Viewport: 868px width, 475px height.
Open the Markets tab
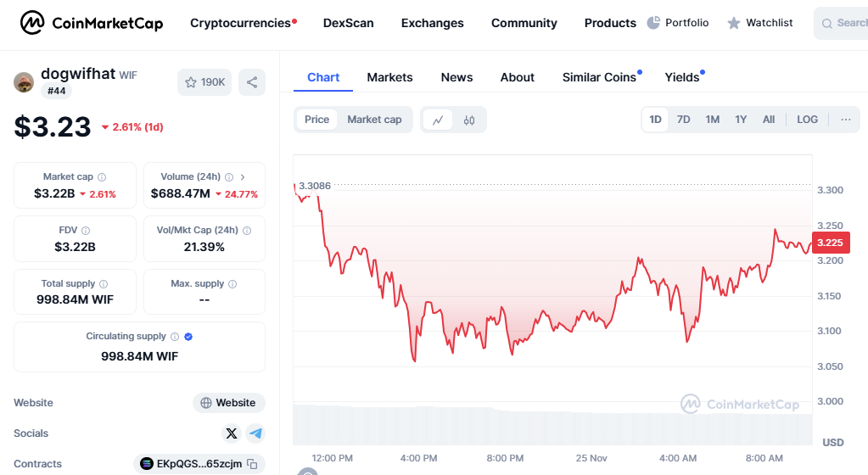pyautogui.click(x=389, y=77)
